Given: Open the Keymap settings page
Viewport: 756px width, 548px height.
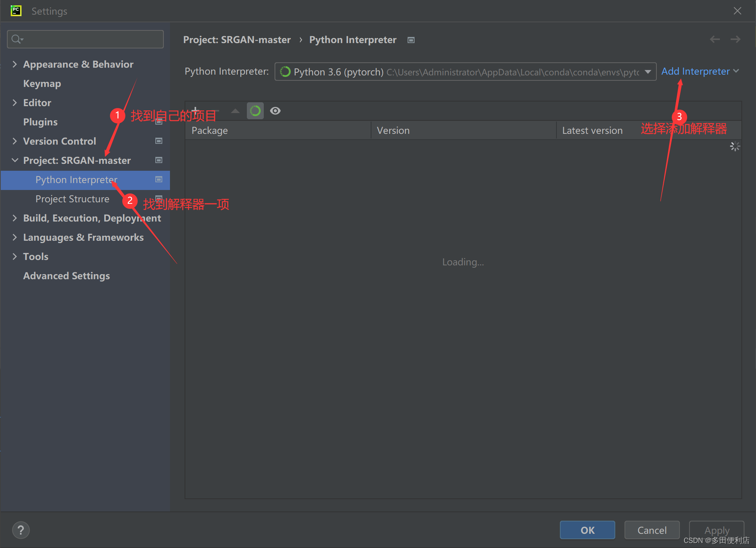Looking at the screenshot, I should [42, 83].
